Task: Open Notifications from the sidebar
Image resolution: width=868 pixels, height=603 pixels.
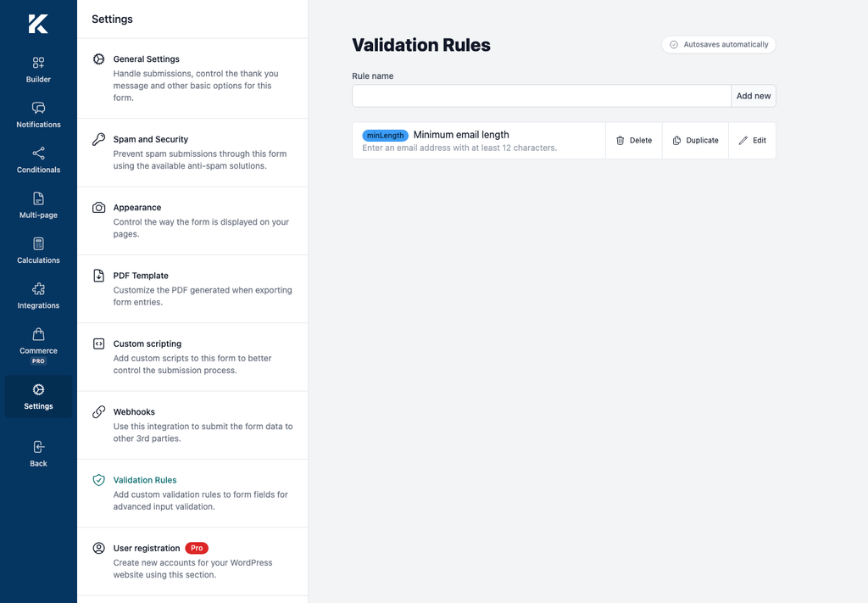Action: tap(38, 115)
